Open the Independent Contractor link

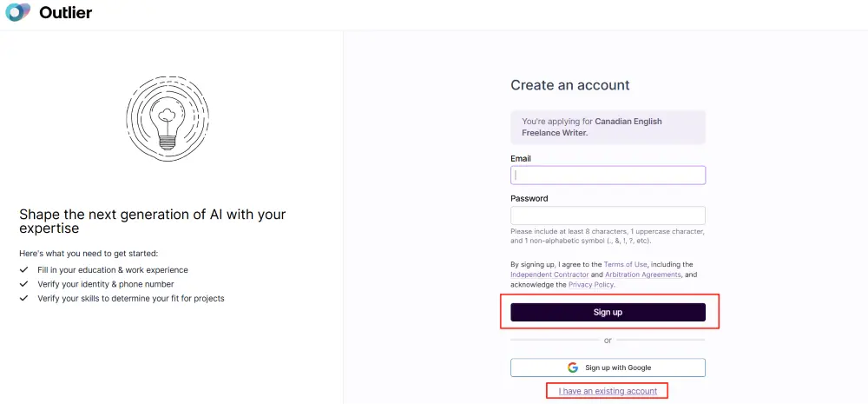click(x=549, y=275)
